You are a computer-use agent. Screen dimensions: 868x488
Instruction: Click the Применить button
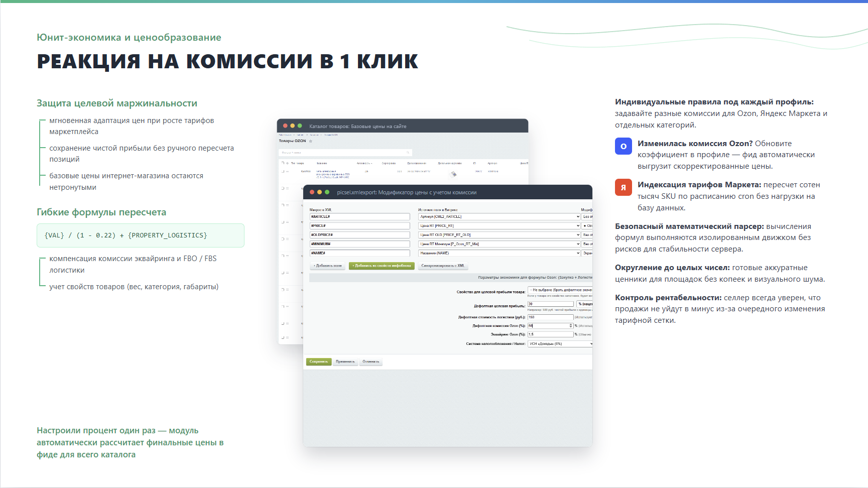click(x=345, y=361)
